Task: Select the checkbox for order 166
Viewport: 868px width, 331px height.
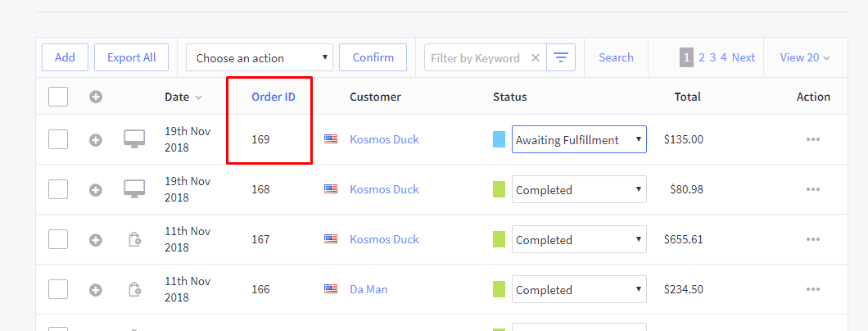Action: (58, 289)
